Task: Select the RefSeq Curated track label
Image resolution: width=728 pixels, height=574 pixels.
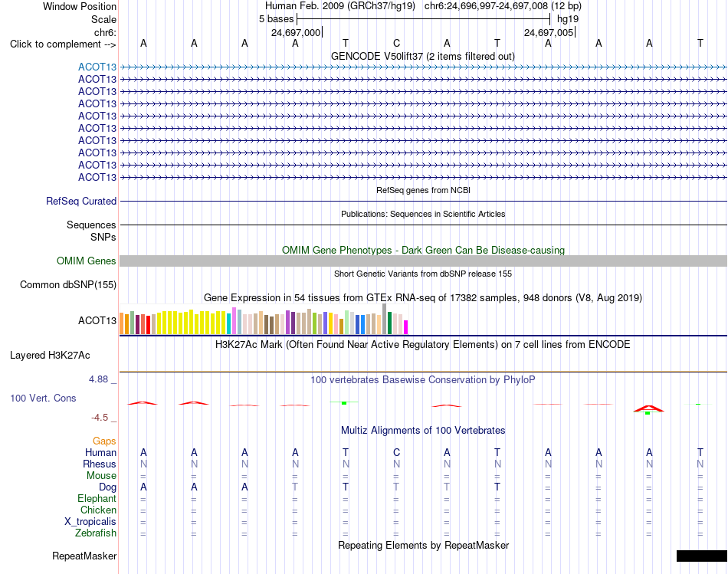Action: (80, 201)
